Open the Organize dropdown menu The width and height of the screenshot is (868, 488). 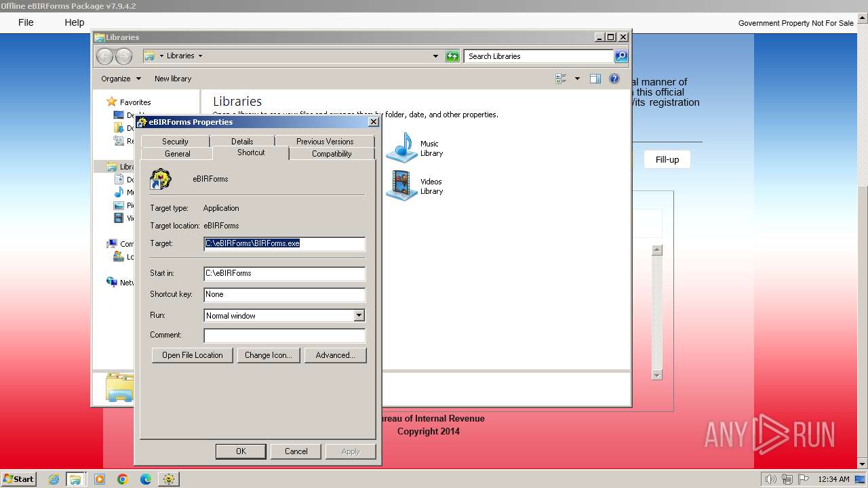coord(121,79)
